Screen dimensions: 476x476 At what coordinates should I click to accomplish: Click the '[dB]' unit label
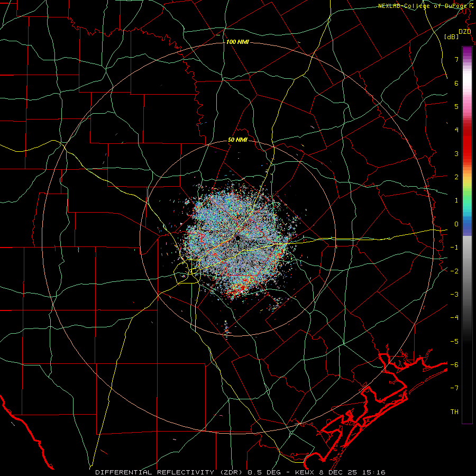coord(452,36)
